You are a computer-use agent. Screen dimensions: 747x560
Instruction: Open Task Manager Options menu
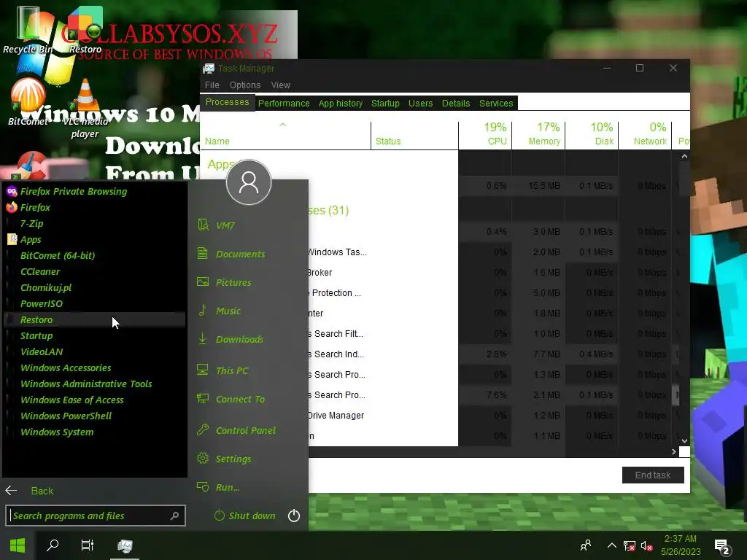245,85
